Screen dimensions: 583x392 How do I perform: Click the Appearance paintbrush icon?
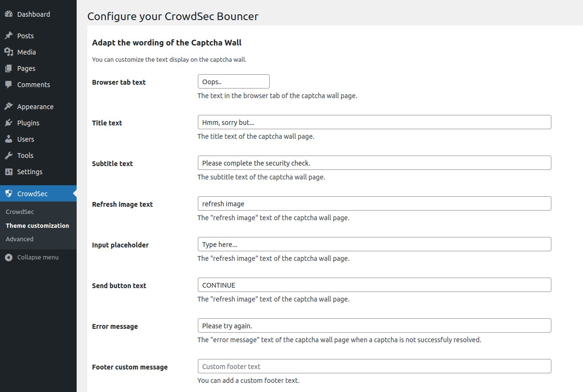(9, 107)
